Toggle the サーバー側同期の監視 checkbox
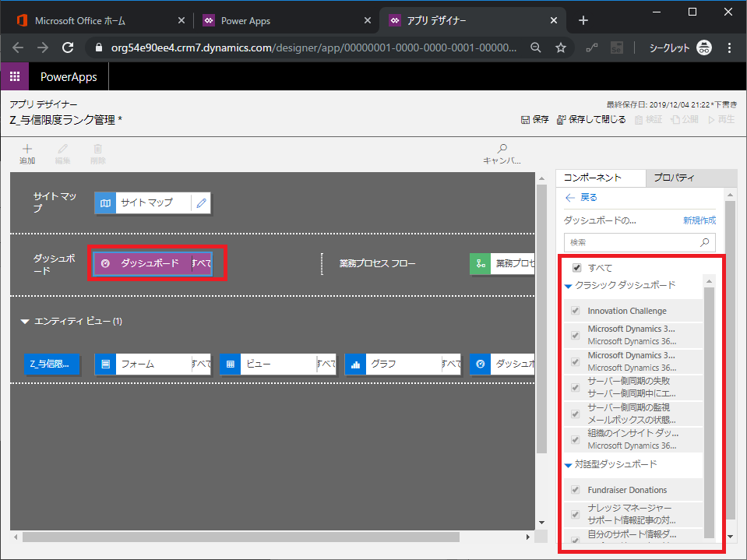The height and width of the screenshot is (560, 747). [x=576, y=414]
